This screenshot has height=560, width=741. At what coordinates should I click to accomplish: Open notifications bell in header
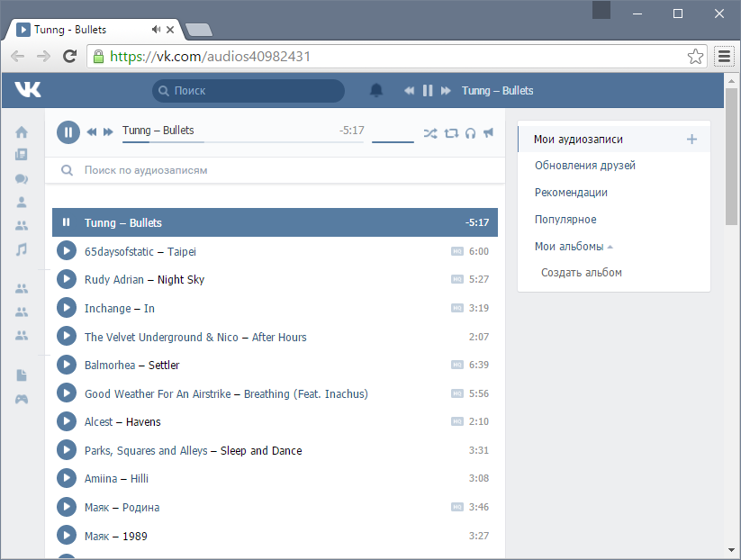click(x=376, y=90)
